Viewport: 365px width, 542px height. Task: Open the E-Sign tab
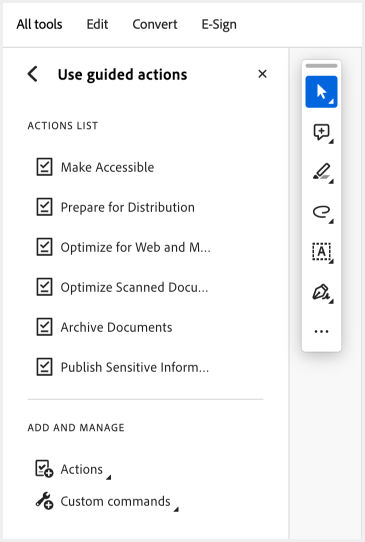219,25
